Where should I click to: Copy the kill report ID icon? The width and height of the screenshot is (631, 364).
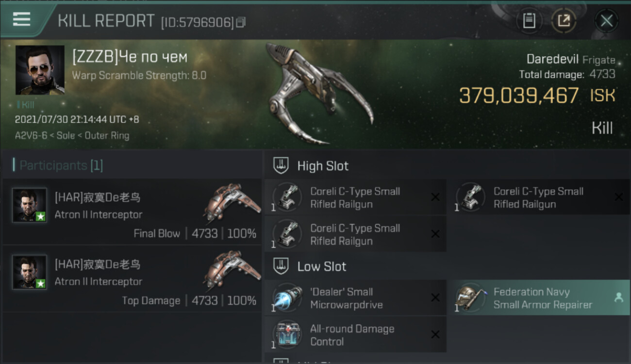pos(241,22)
